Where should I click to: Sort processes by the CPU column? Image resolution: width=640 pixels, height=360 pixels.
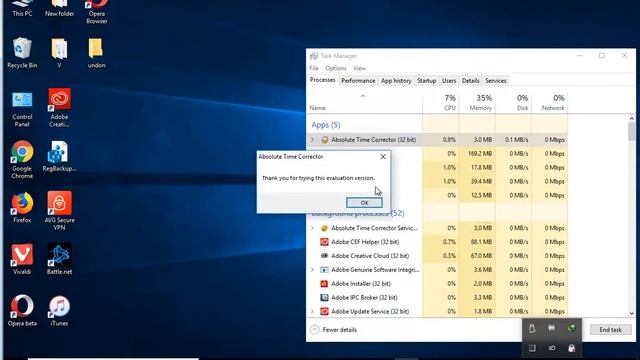440,102
